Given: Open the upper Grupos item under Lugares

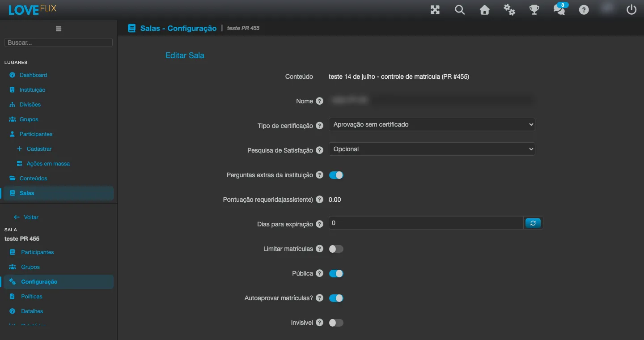Looking at the screenshot, I should pyautogui.click(x=29, y=119).
